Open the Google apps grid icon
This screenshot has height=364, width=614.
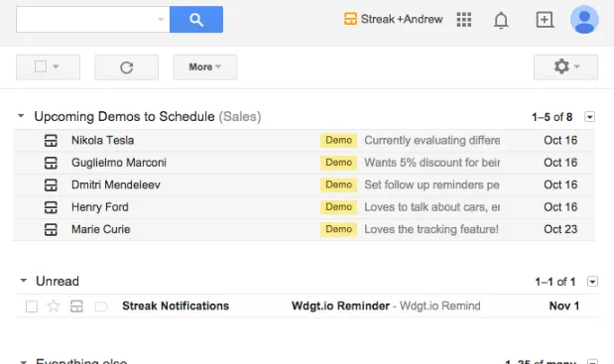click(464, 20)
